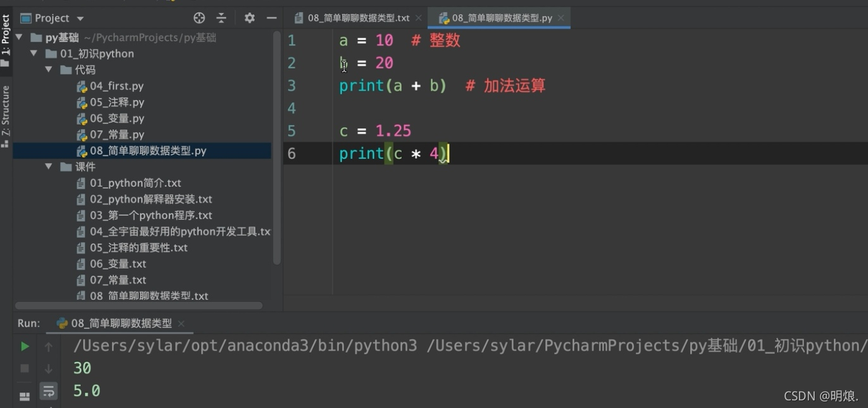The height and width of the screenshot is (408, 868).
Task: Click the gray stop icon in Run panel
Action: [x=24, y=368]
